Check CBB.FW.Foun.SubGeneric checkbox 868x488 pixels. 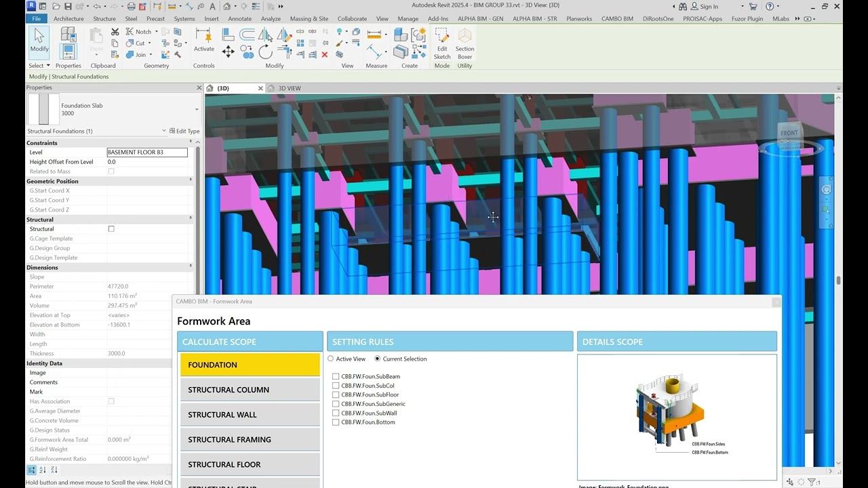[336, 404]
